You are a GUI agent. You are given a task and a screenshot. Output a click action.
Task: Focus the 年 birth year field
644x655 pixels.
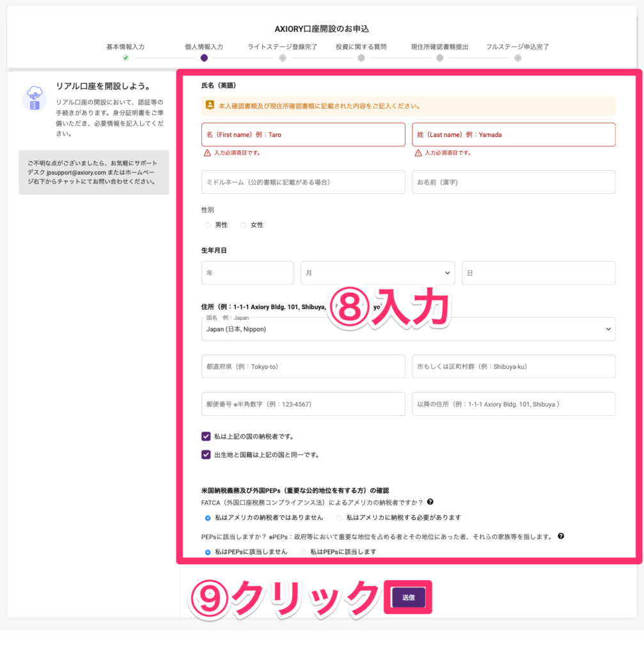point(247,272)
